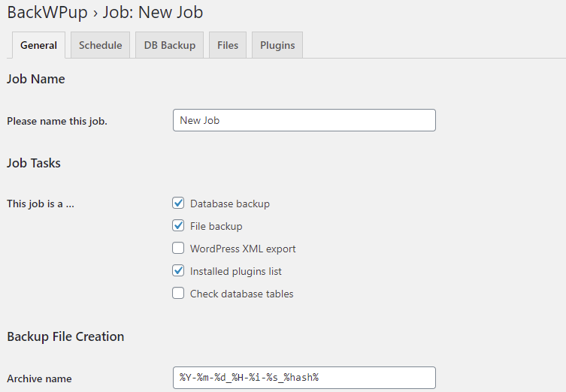Click the 'BackWPup › Job: New Job' page heading
Viewport: 566px width, 392px height.
[105, 12]
